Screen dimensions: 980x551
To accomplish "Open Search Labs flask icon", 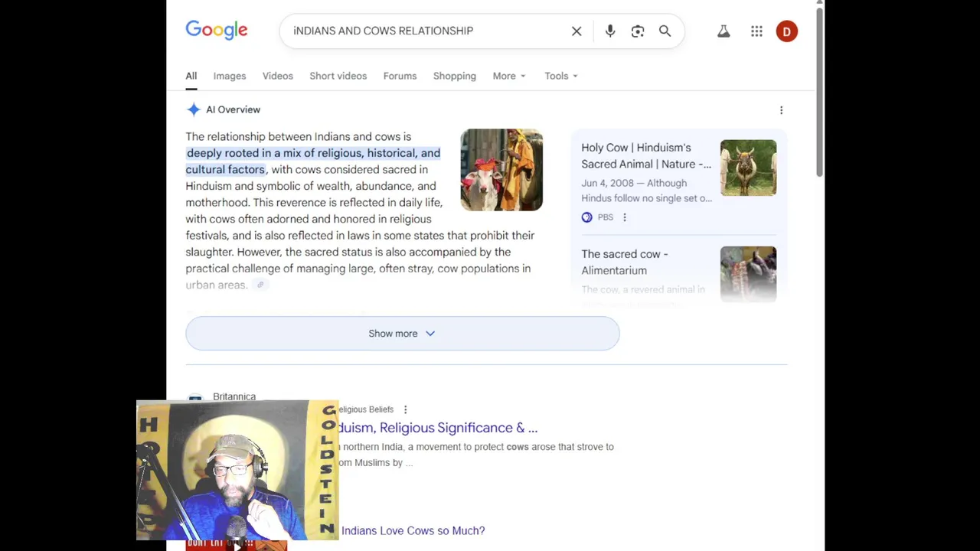I will tap(724, 31).
